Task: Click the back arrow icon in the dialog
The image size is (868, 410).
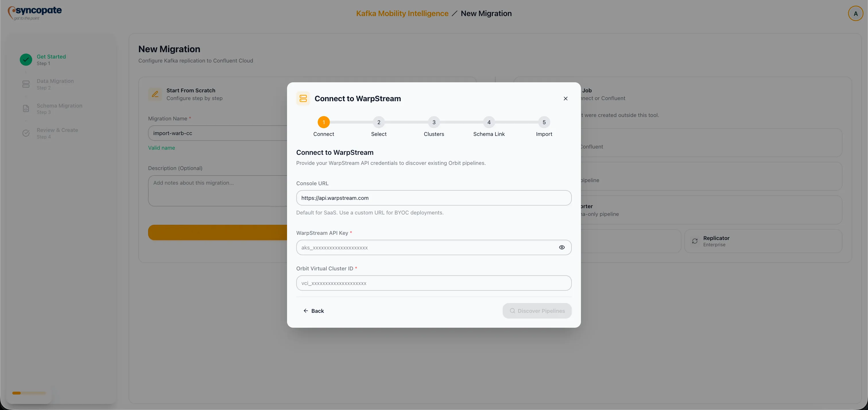Action: tap(306, 311)
